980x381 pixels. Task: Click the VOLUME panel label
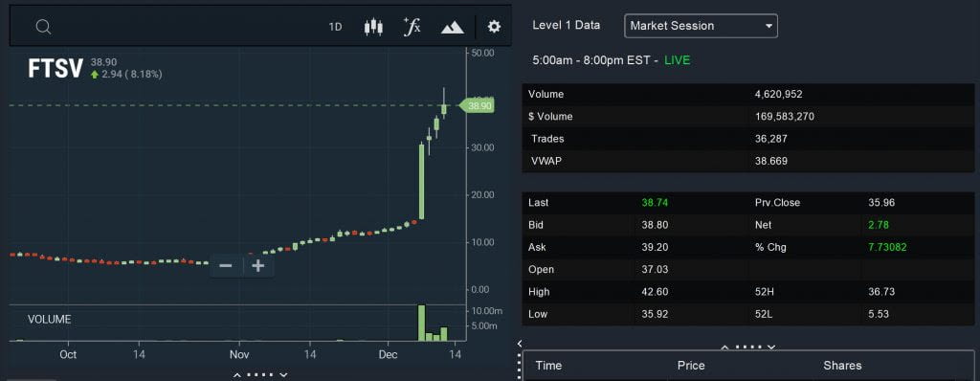point(50,319)
